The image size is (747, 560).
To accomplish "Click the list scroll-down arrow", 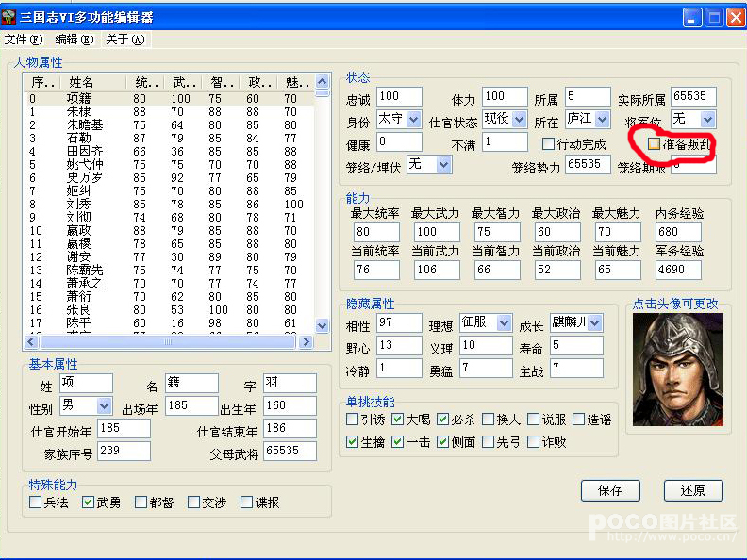I will (322, 325).
